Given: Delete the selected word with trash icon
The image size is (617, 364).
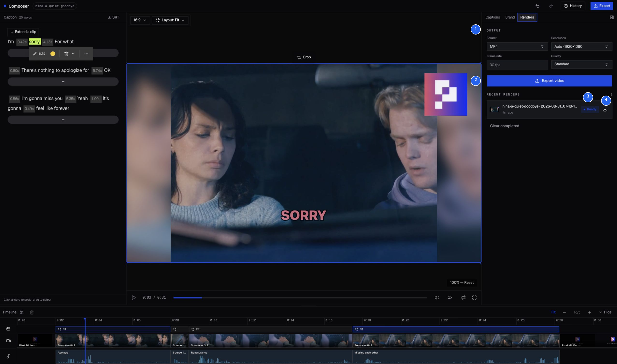Looking at the screenshot, I should [66, 54].
